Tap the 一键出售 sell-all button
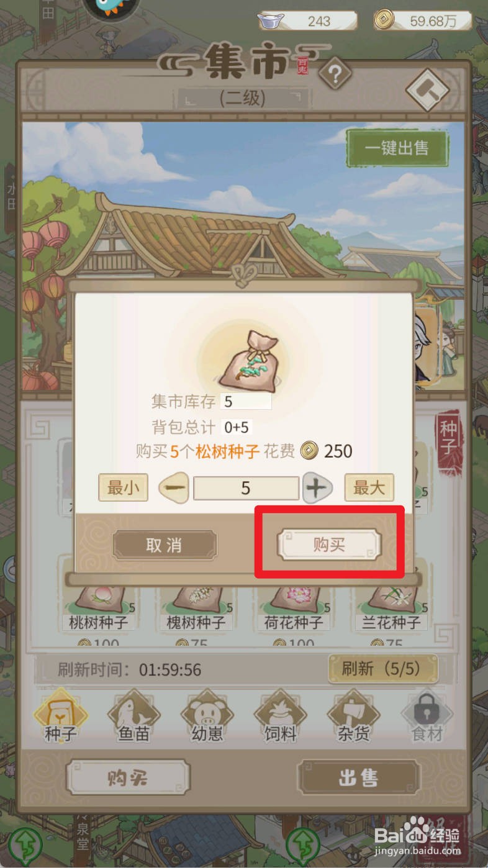 click(397, 148)
